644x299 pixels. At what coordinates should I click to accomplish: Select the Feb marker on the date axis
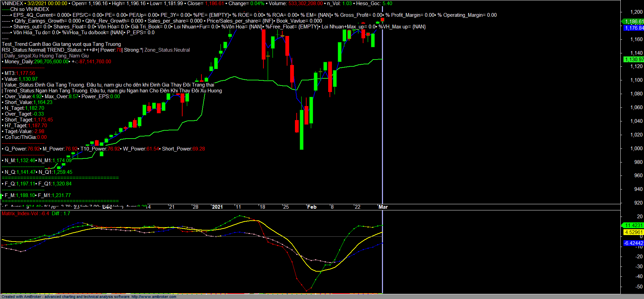(x=312, y=207)
